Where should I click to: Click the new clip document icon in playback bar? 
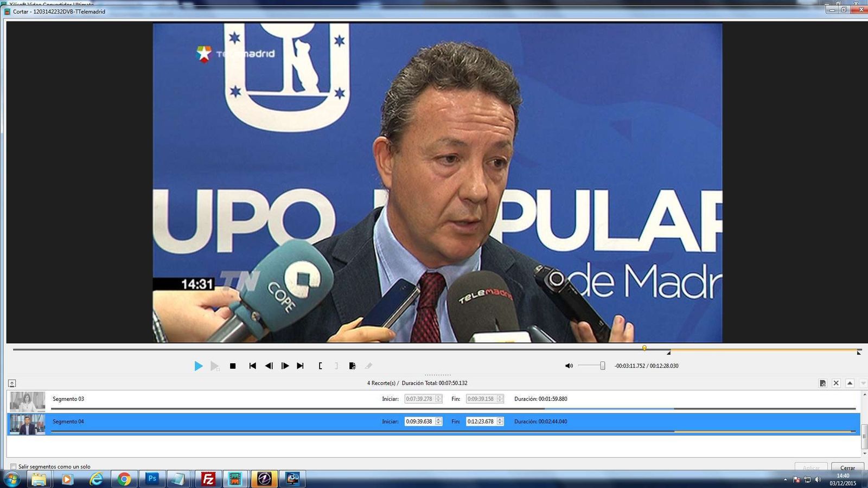pos(352,366)
